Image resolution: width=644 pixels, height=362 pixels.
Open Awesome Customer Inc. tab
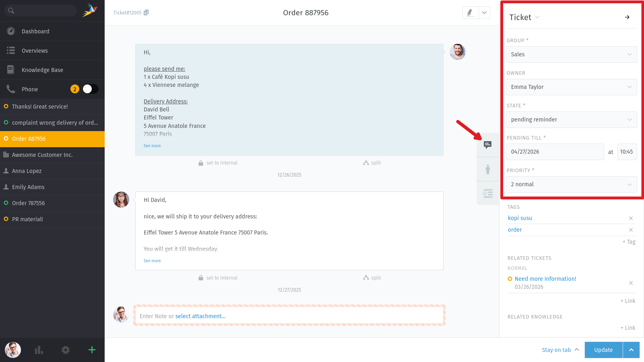52,155
